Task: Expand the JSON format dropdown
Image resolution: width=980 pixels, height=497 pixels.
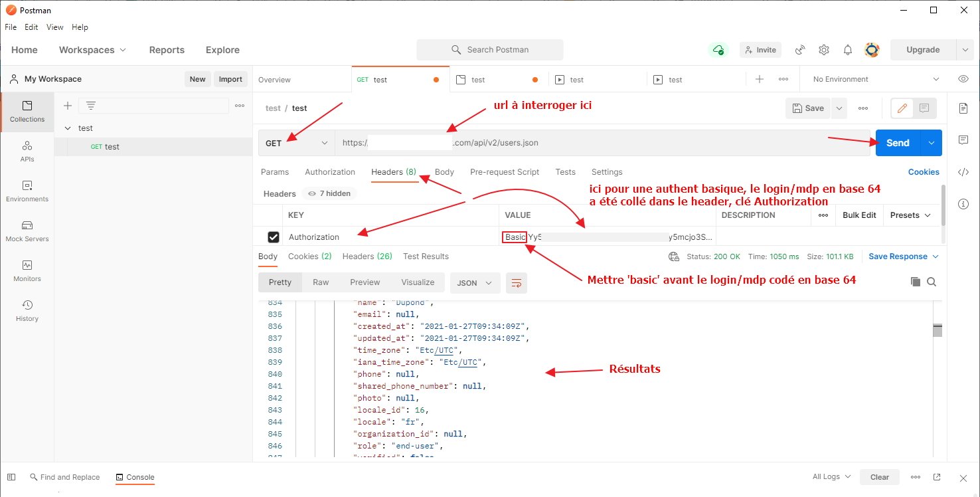Action: pyautogui.click(x=475, y=282)
